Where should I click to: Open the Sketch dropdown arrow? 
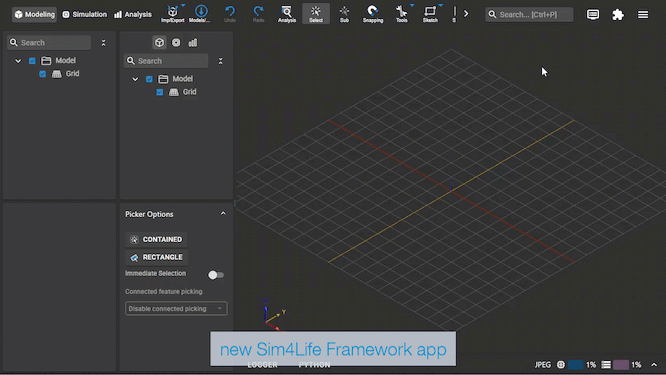pos(440,6)
